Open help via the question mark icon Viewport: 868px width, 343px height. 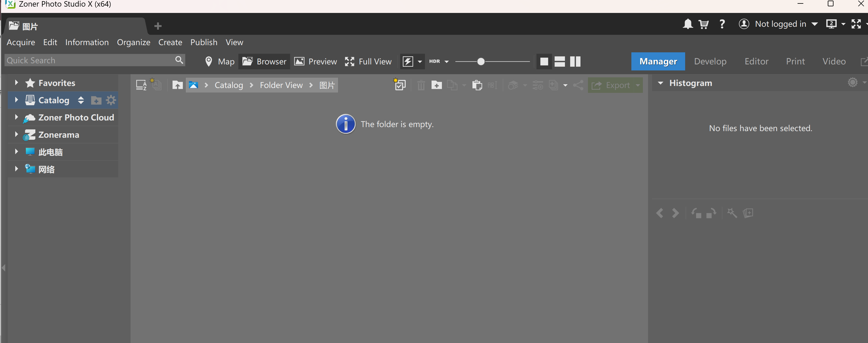722,24
